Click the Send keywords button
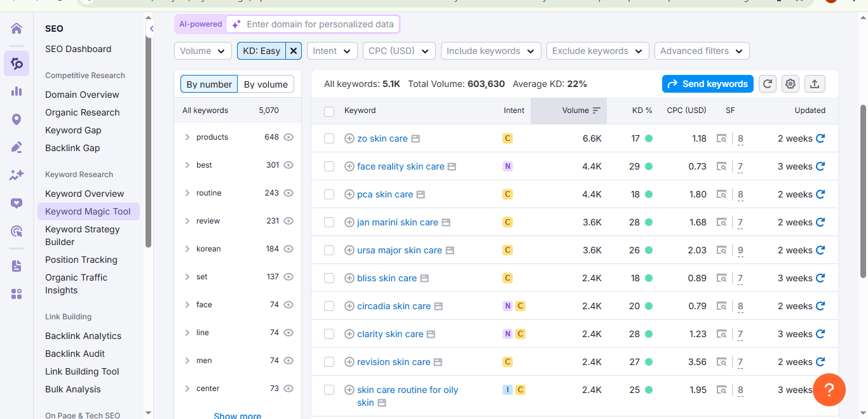This screenshot has height=419, width=868. (707, 83)
